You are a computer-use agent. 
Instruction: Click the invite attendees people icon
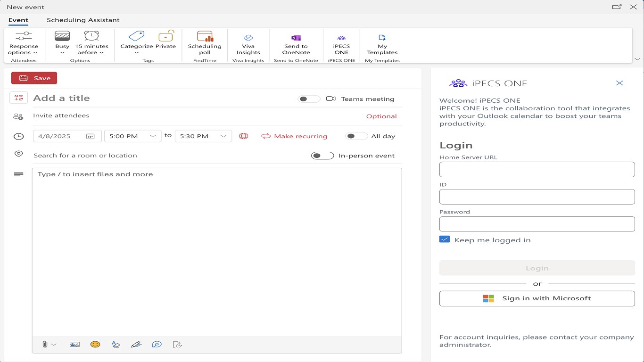click(x=18, y=116)
